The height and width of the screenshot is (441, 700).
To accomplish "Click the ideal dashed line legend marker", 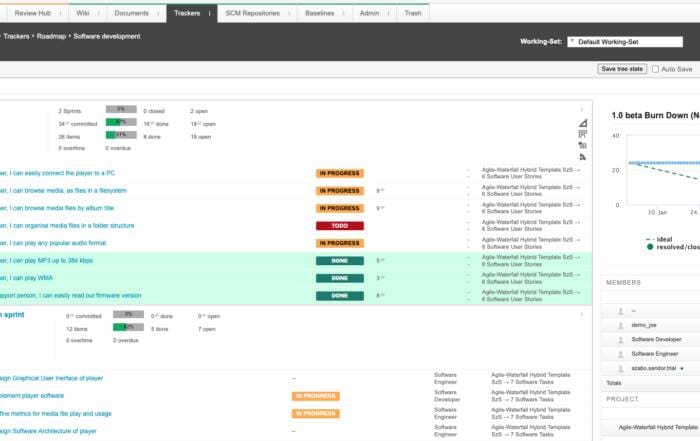I will click(650, 240).
